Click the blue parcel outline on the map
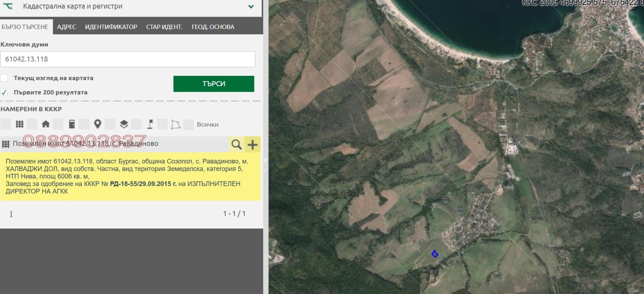Viewport: 644px width, 294px height. click(x=435, y=254)
